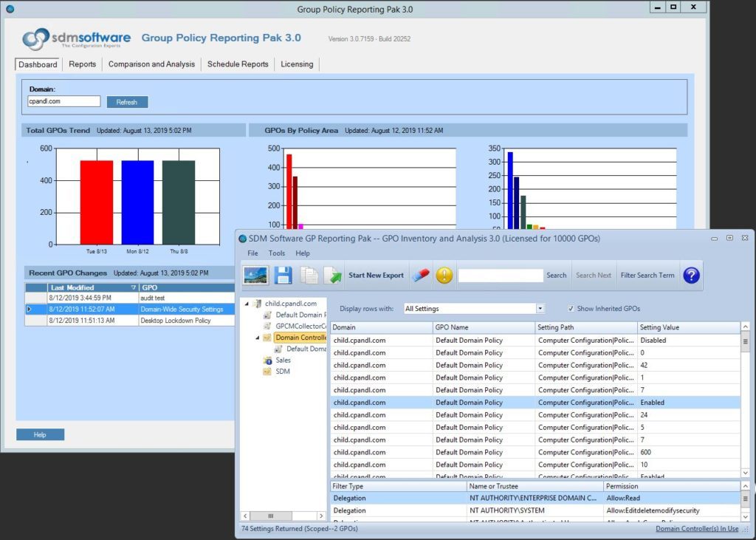
Task: Open the Display rows with dropdown
Action: coord(540,309)
